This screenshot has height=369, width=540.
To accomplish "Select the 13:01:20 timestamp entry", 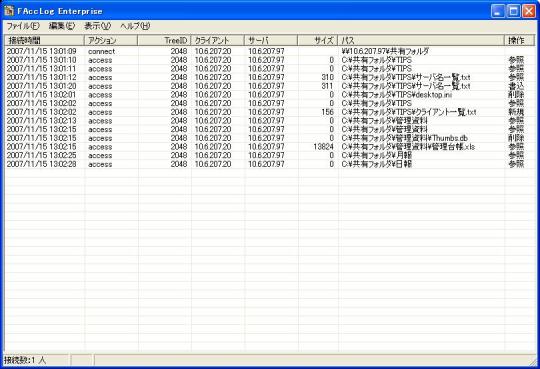I will (x=42, y=86).
